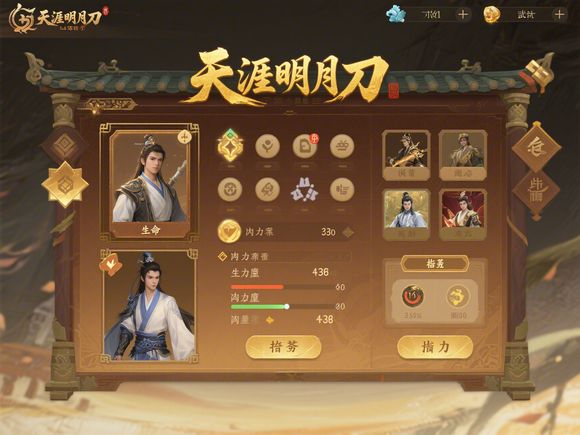Open the top right diamond-shaped side tab
Viewport: 580px width, 435px height.
pos(536,147)
